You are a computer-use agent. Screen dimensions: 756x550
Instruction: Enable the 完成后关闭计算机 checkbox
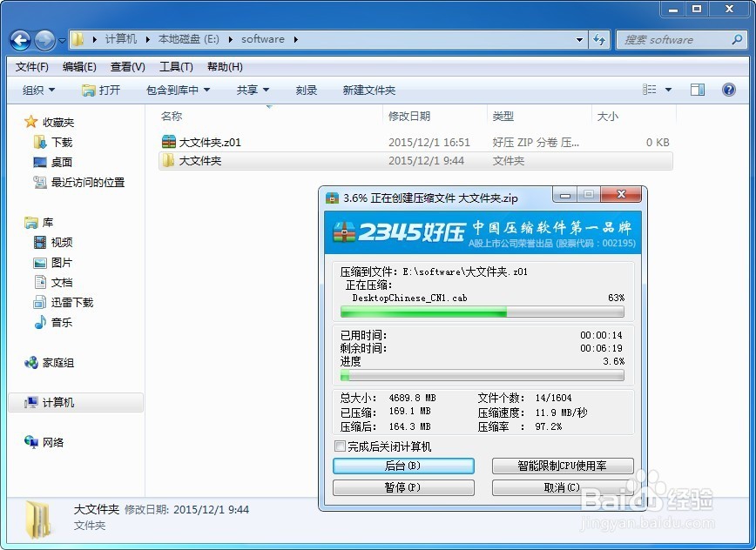point(340,446)
